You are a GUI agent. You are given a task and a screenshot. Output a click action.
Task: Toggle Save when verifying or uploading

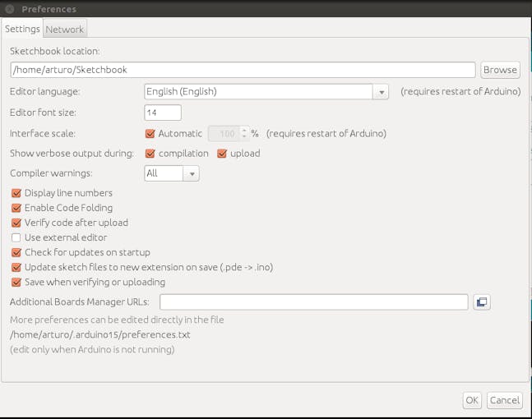16,282
